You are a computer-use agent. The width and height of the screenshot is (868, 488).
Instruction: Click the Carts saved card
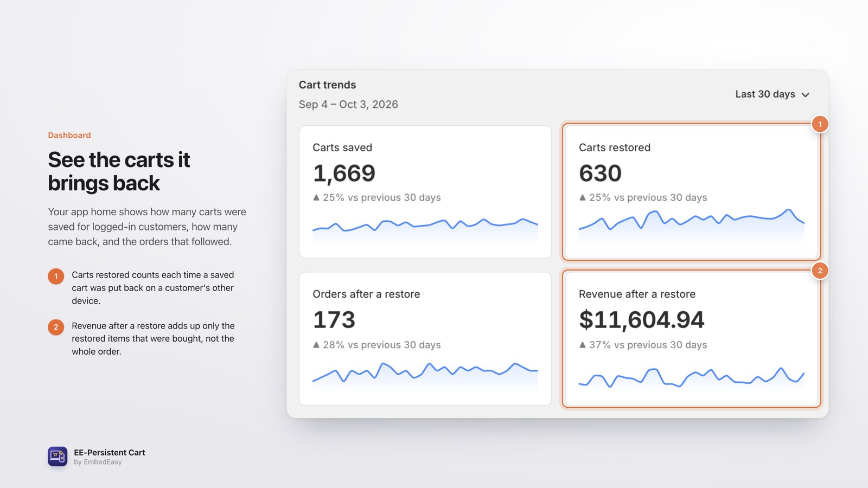tap(425, 192)
